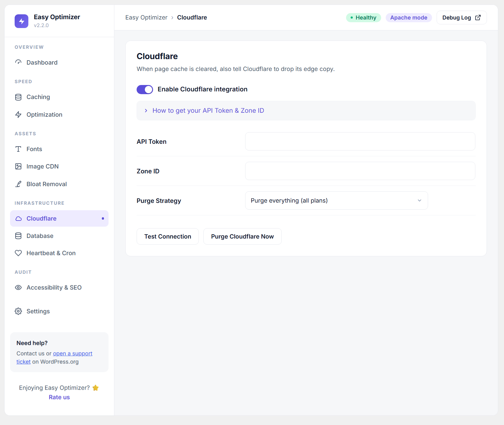Screen dimensions: 504x425
Task: Click the Purge Strategy label
Action: tap(159, 201)
